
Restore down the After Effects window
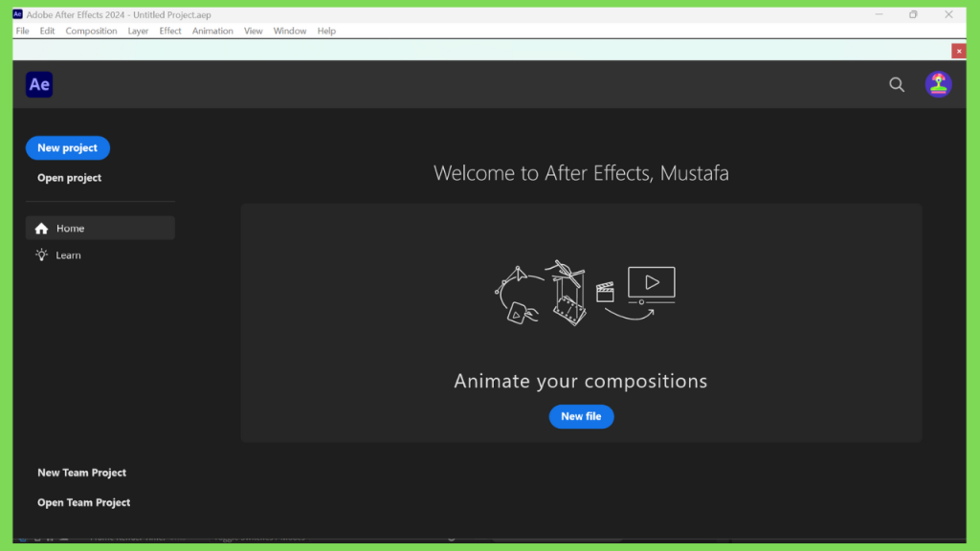[913, 14]
